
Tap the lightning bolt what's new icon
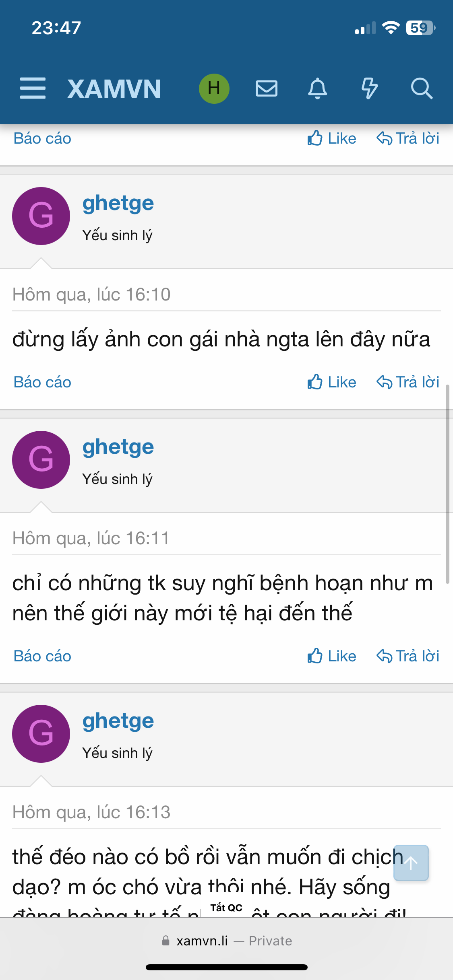point(369,89)
